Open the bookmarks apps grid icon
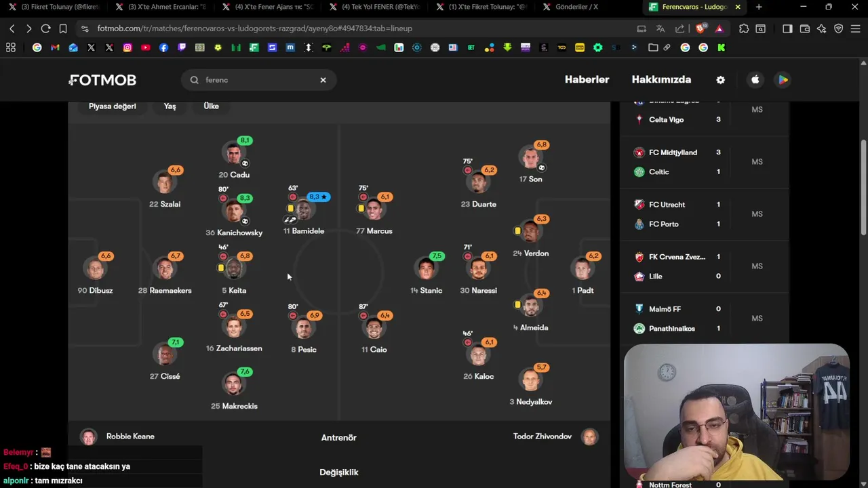Image resolution: width=868 pixels, height=488 pixels. coord(10,47)
